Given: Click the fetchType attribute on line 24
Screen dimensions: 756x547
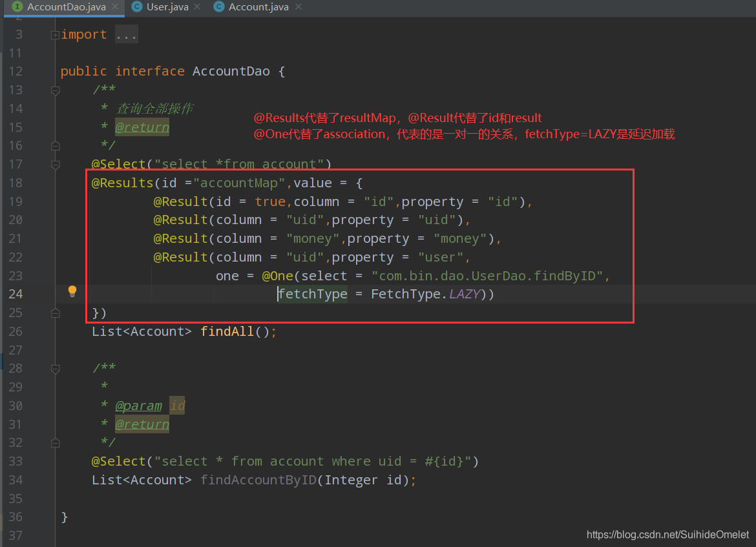Looking at the screenshot, I should tap(313, 294).
